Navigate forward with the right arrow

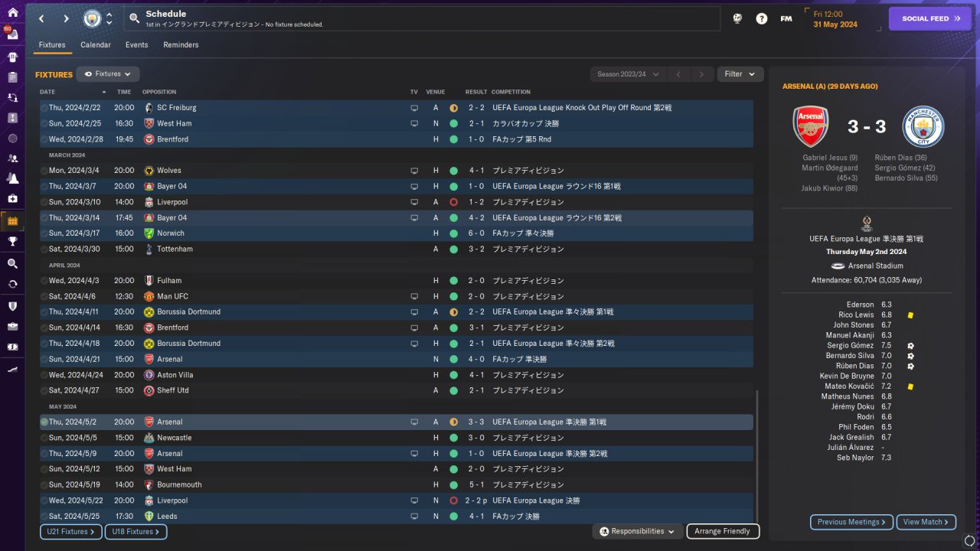click(66, 18)
